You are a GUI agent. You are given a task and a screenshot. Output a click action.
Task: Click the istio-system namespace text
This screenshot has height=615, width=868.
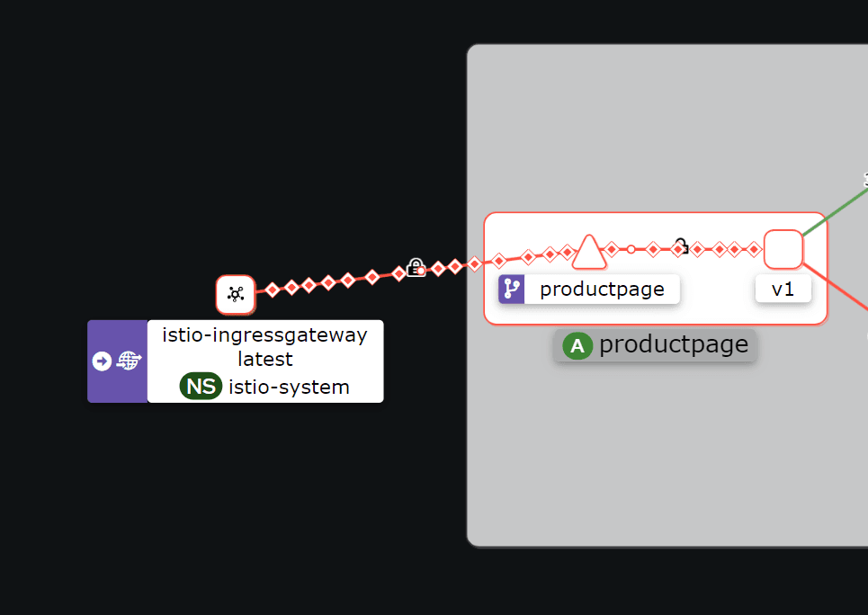point(289,387)
